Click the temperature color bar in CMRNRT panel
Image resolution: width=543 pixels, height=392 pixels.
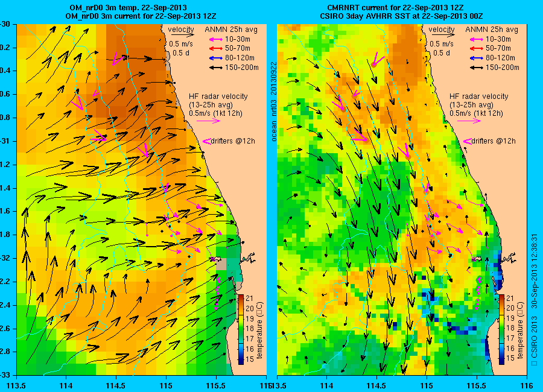pyautogui.click(x=502, y=329)
